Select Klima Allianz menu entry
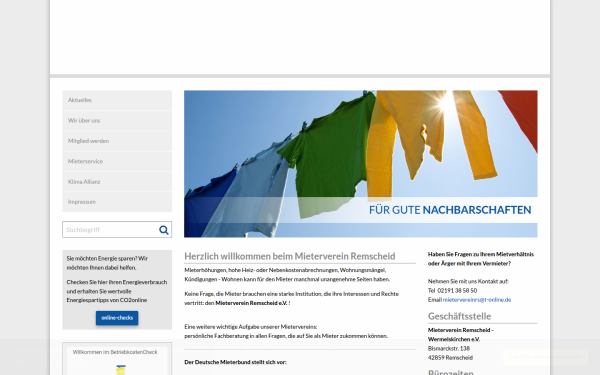 click(117, 182)
